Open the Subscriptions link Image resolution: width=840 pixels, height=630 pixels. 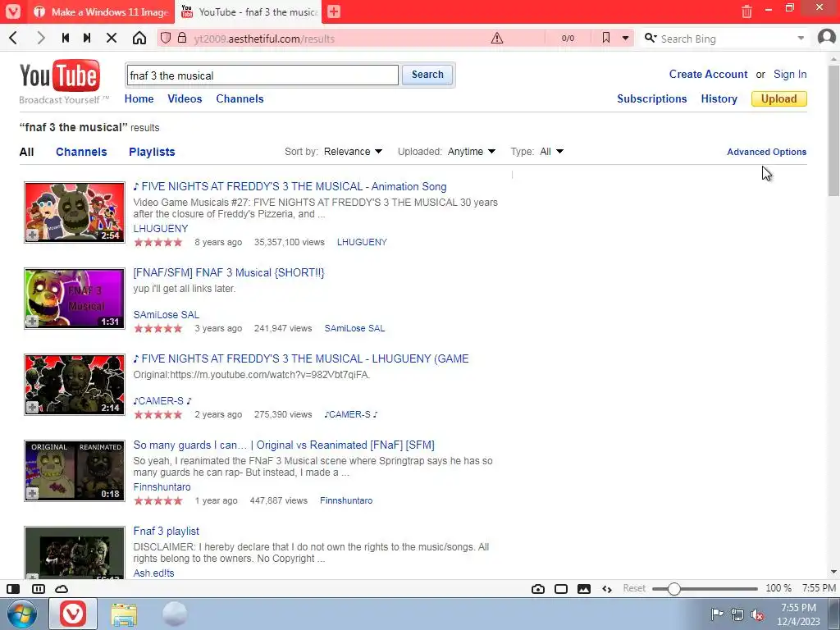tap(651, 98)
